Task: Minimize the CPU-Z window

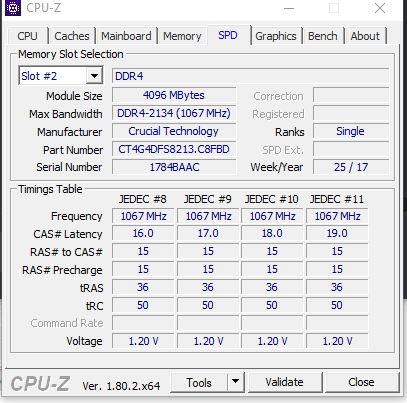Action: (x=289, y=8)
